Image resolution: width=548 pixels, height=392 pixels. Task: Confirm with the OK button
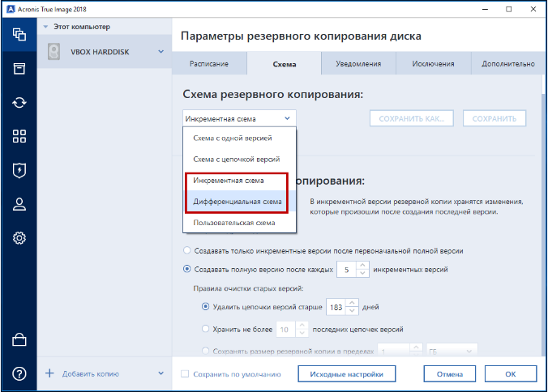tap(511, 374)
